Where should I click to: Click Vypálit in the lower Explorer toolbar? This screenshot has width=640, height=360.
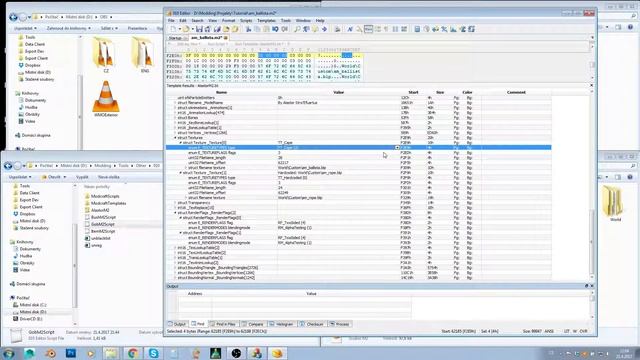point(82,177)
